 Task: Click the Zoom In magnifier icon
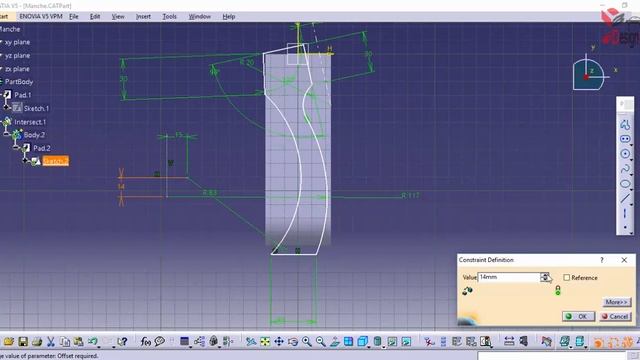coord(307,341)
